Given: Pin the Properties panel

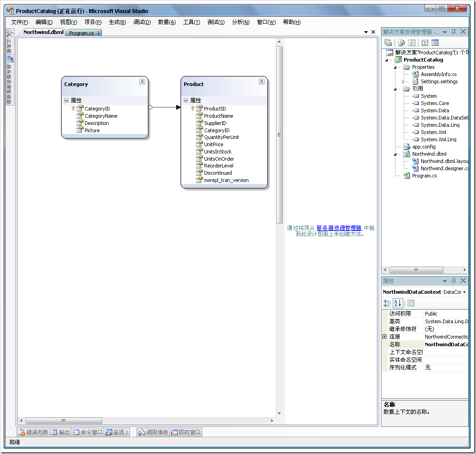Looking at the screenshot, I should pos(454,281).
